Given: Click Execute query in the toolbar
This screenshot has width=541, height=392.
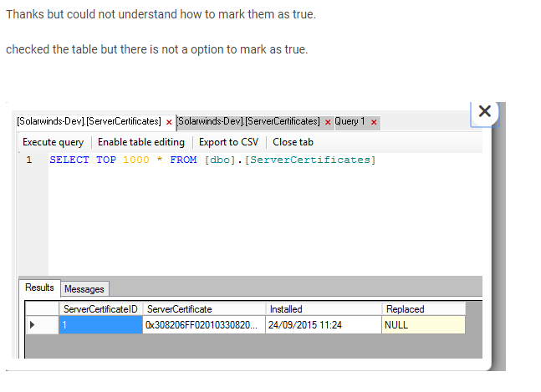Looking at the screenshot, I should (54, 142).
